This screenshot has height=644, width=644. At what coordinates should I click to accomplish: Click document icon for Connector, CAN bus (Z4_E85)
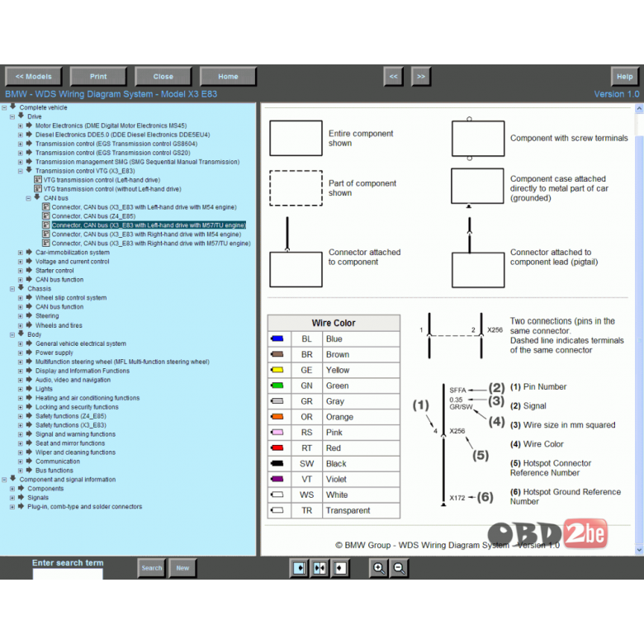click(x=46, y=215)
